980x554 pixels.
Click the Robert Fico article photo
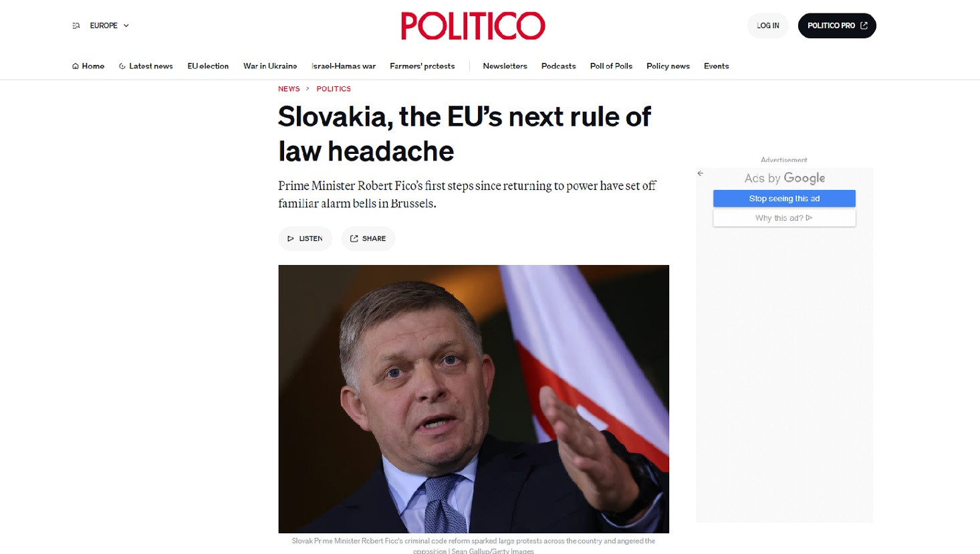click(x=473, y=399)
